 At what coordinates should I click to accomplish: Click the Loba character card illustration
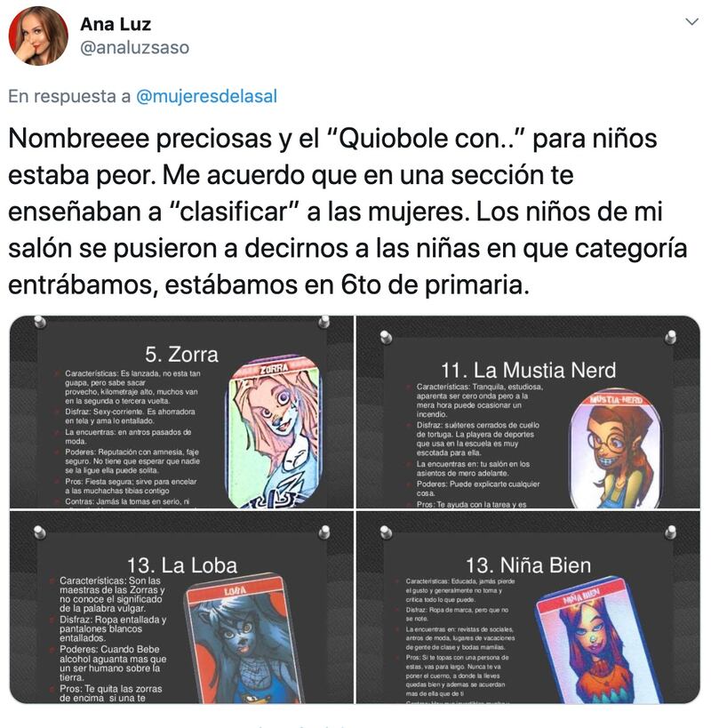[x=243, y=641]
